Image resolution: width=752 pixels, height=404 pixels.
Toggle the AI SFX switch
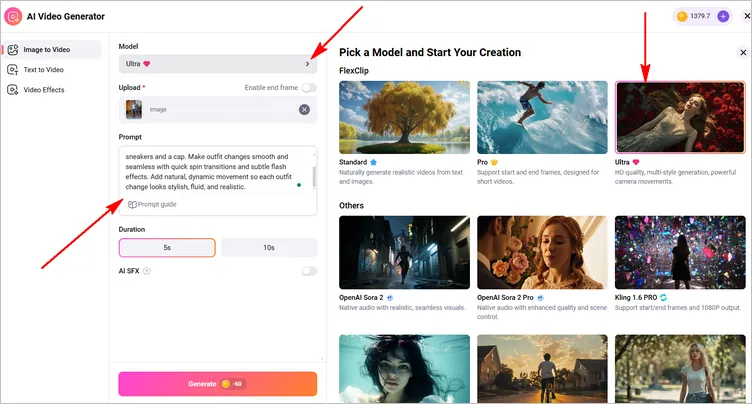[x=309, y=271]
